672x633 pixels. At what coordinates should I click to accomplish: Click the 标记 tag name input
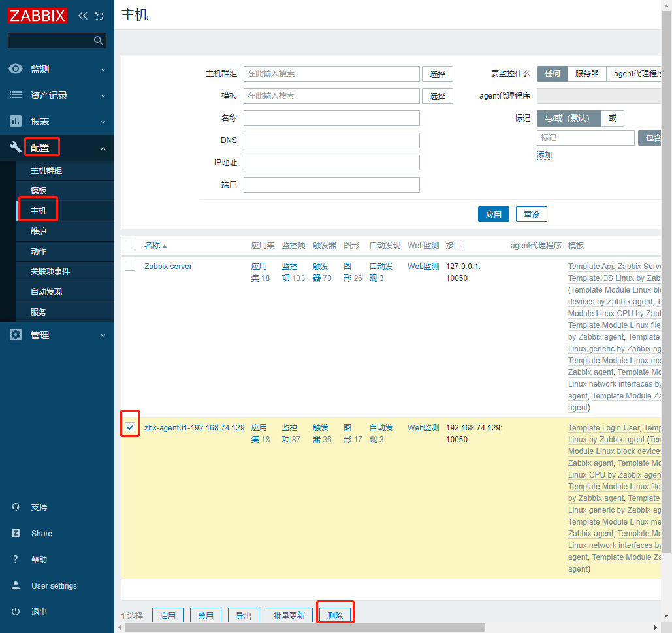click(x=585, y=138)
